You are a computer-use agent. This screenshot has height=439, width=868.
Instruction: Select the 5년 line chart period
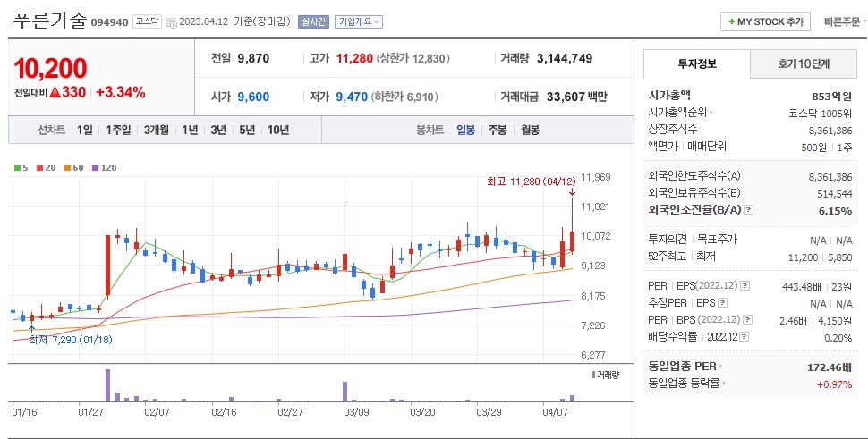click(247, 130)
